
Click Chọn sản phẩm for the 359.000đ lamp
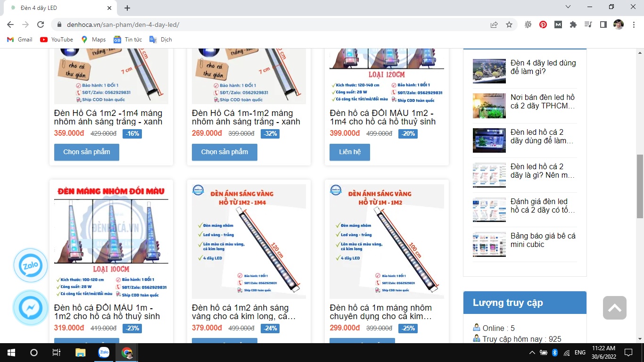click(86, 152)
